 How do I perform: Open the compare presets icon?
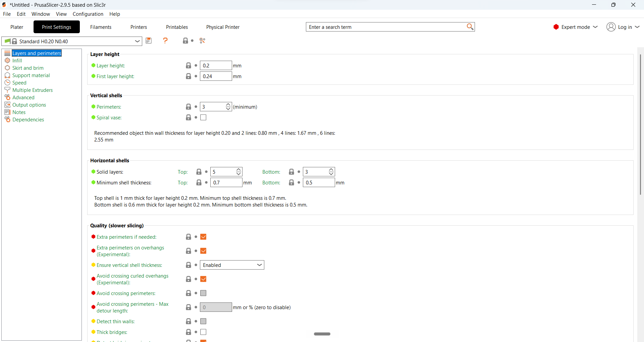coord(202,41)
